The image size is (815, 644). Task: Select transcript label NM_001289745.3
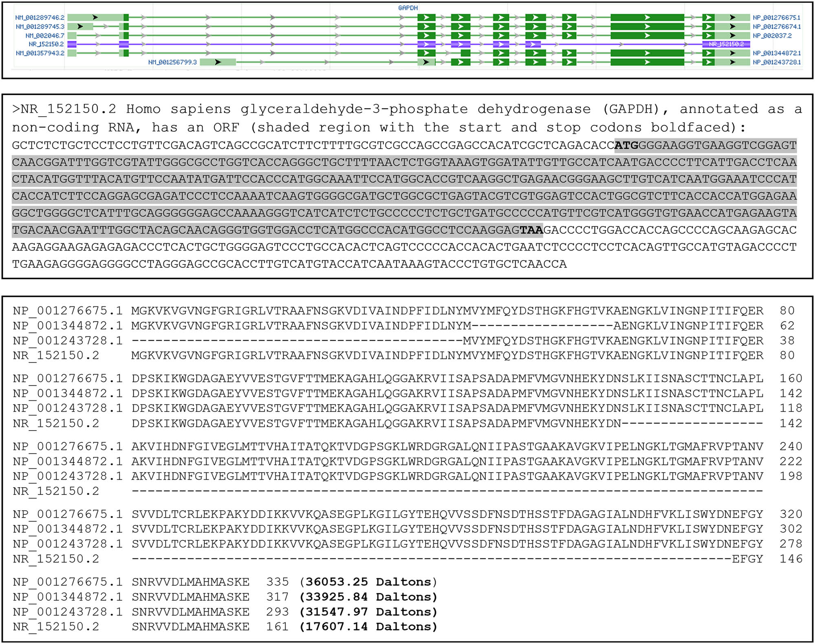[40, 26]
